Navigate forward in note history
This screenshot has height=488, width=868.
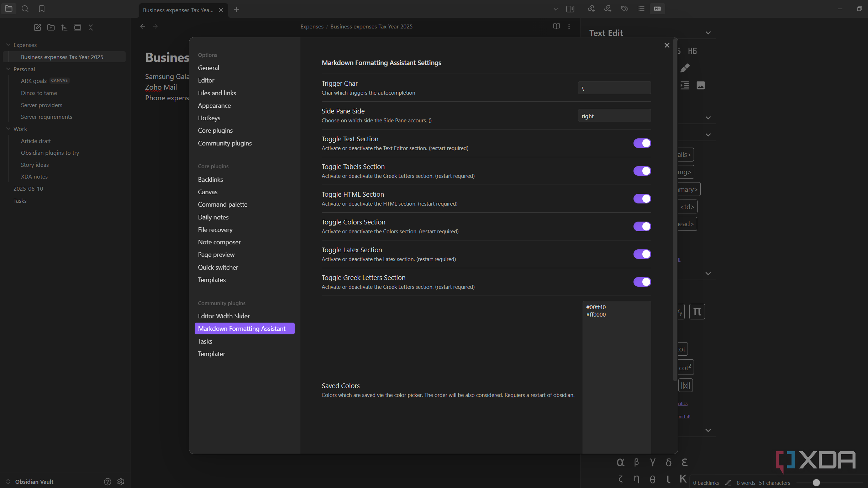tap(155, 26)
